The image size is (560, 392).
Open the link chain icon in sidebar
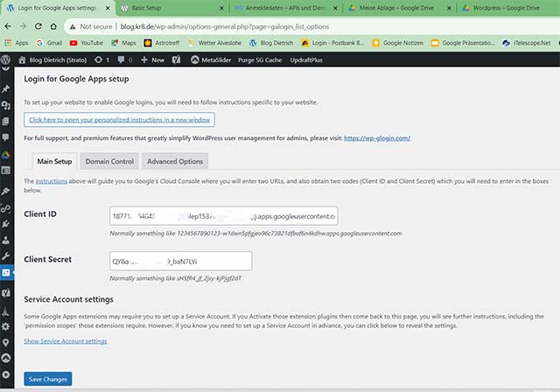(x=6, y=207)
